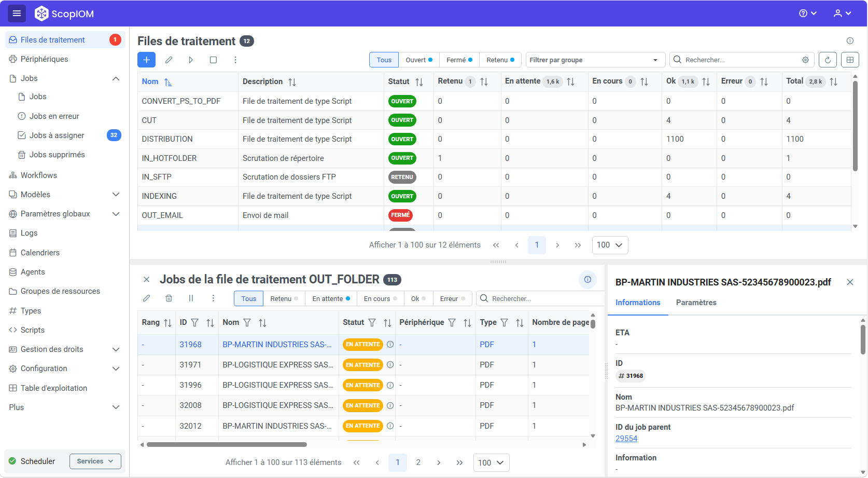Add a new file de traitement
Image resolution: width=868 pixels, height=478 pixels.
tap(146, 60)
